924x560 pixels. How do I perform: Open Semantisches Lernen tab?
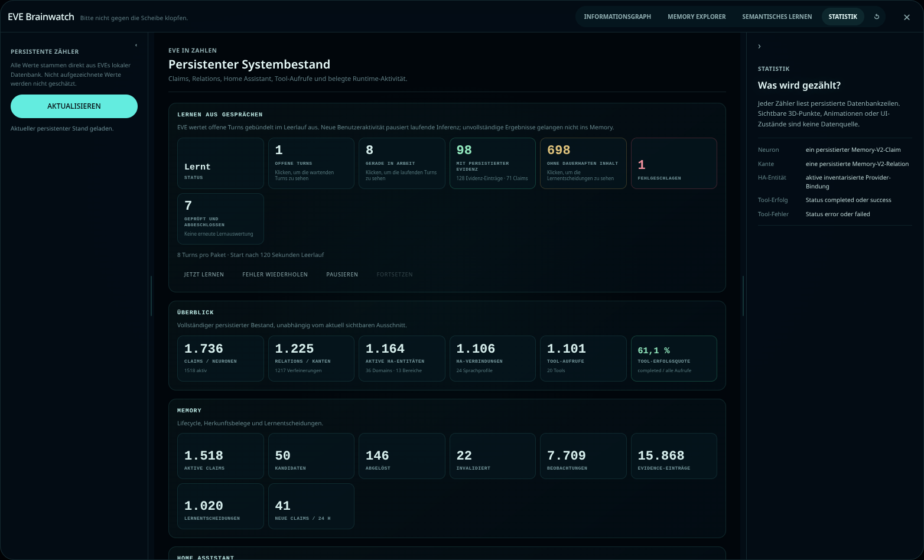[x=777, y=17]
